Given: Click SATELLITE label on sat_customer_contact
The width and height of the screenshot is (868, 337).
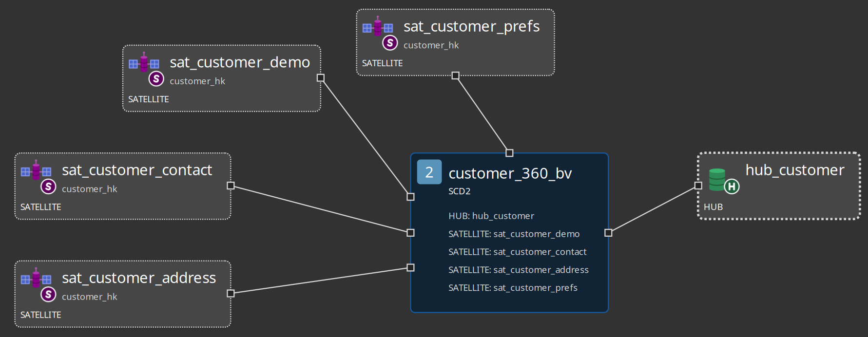Looking at the screenshot, I should [x=41, y=207].
